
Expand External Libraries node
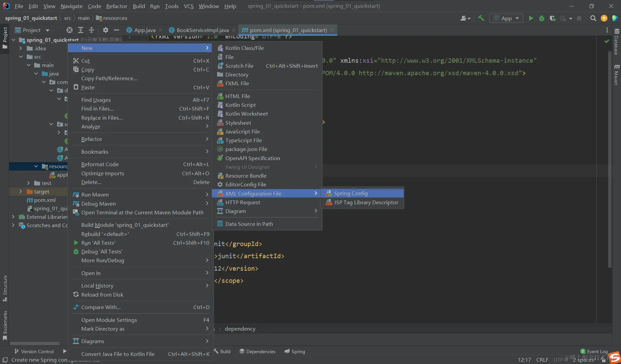(13, 217)
